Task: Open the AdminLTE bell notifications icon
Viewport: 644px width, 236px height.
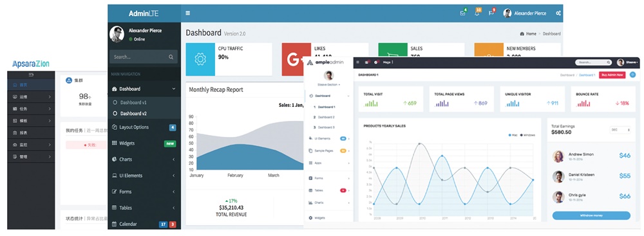Action: click(x=477, y=13)
